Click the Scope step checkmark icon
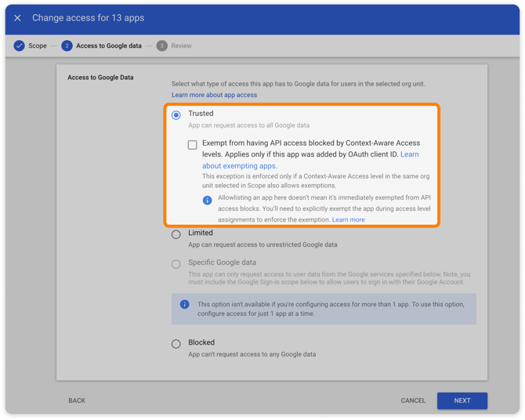 (x=19, y=45)
